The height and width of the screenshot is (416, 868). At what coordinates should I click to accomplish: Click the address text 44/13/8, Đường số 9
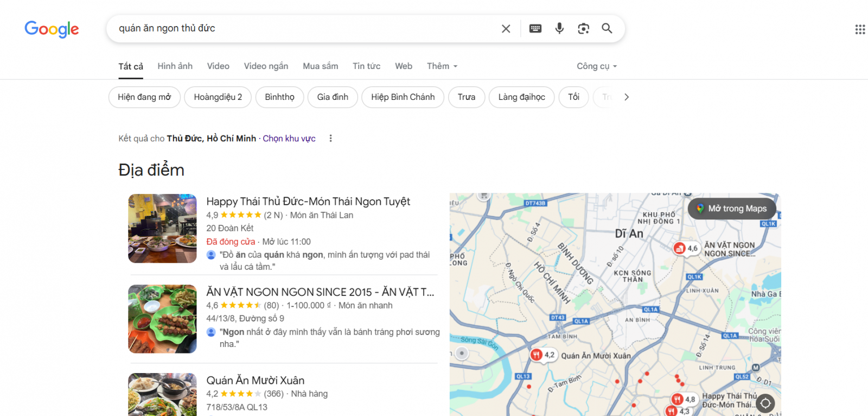[x=245, y=318]
